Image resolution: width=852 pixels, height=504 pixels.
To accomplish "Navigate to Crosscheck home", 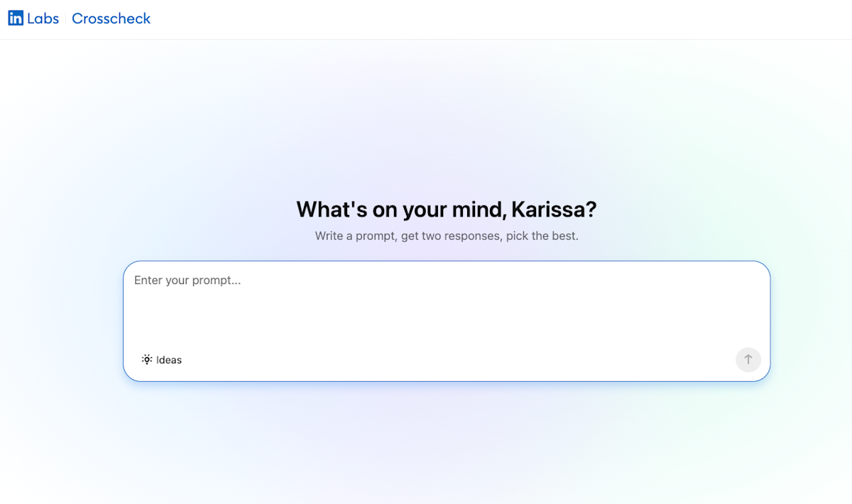I will tap(111, 18).
